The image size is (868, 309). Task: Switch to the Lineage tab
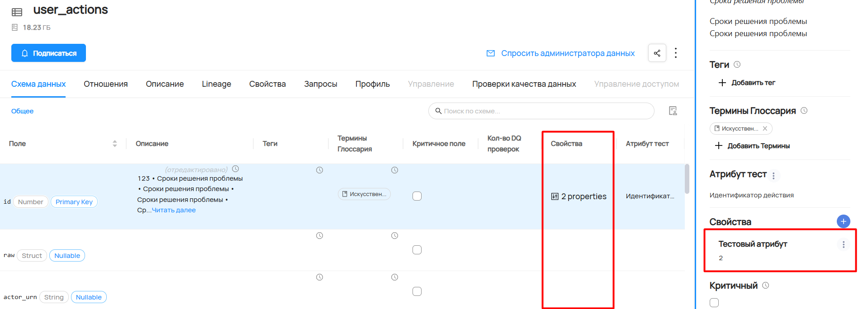(x=216, y=84)
